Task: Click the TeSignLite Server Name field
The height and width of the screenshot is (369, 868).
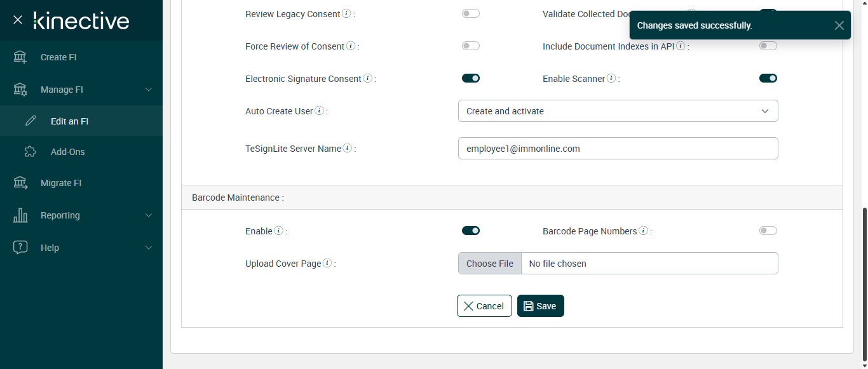Action: [x=618, y=149]
